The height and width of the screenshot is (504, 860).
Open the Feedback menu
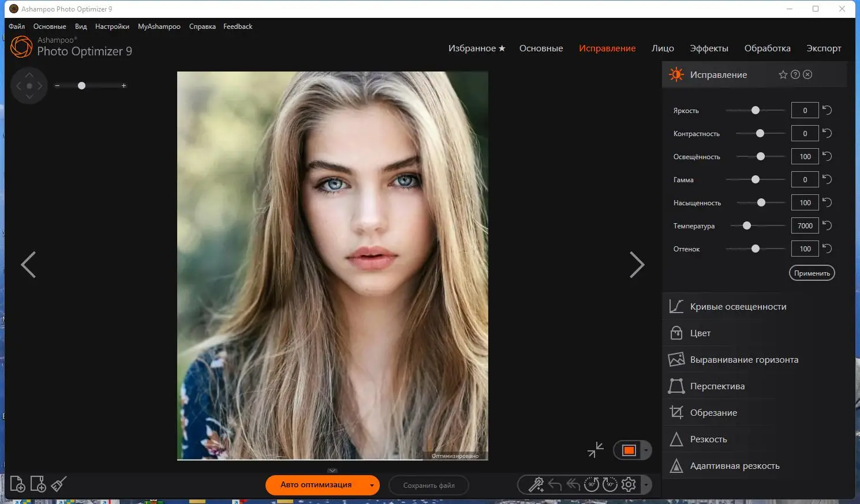pos(238,27)
